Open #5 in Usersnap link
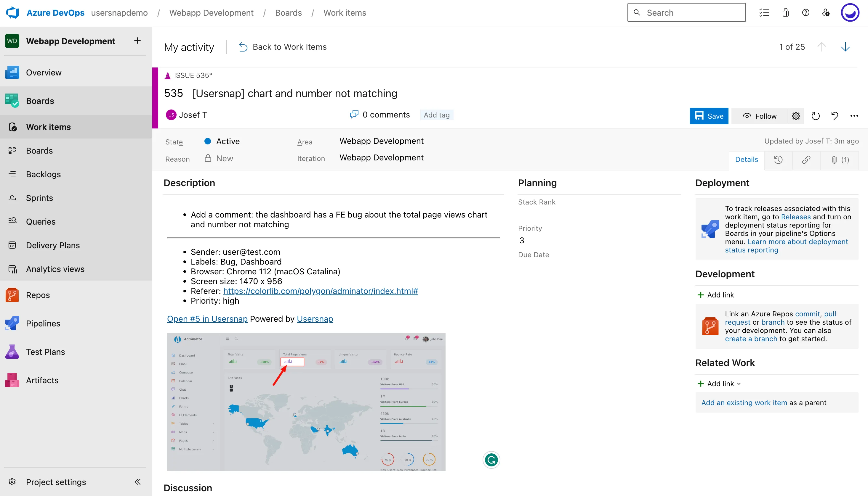Screen dimensions: 868x496 point(207,318)
